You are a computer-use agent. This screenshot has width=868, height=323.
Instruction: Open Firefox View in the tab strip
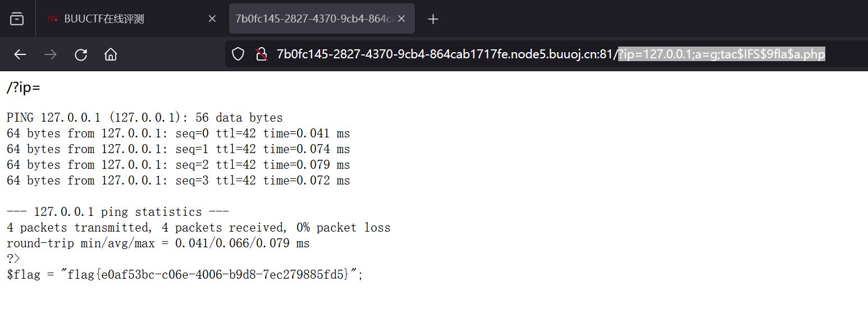coord(17,19)
